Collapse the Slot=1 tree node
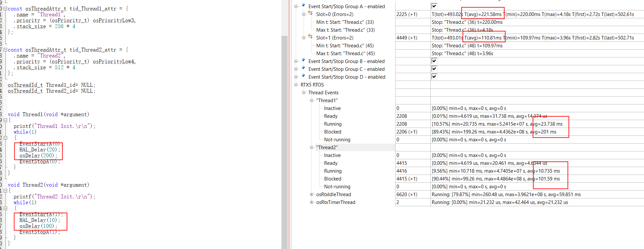 coord(304,38)
